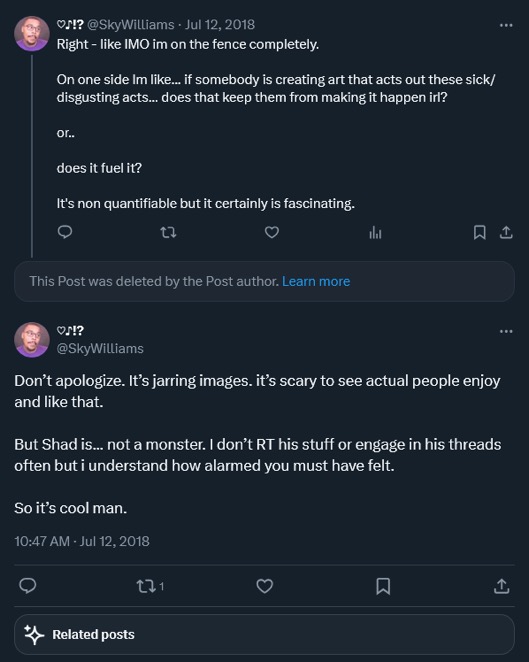Share the first post
Viewport: 529px width, 662px height.
pyautogui.click(x=506, y=232)
